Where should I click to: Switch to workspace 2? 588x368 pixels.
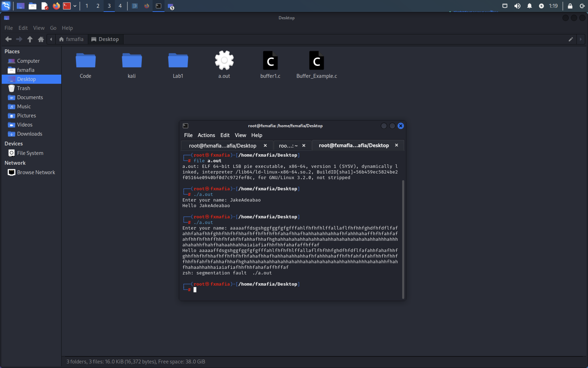point(98,6)
